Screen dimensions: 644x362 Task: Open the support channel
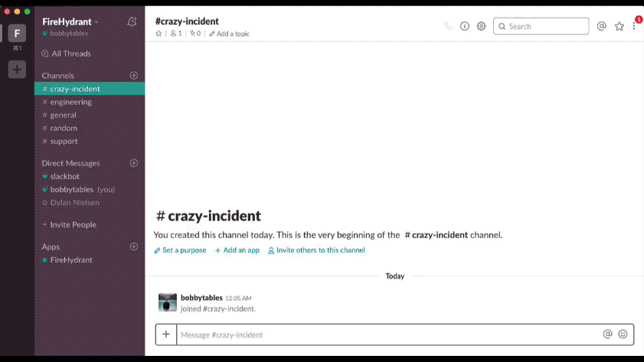[x=90, y=141]
